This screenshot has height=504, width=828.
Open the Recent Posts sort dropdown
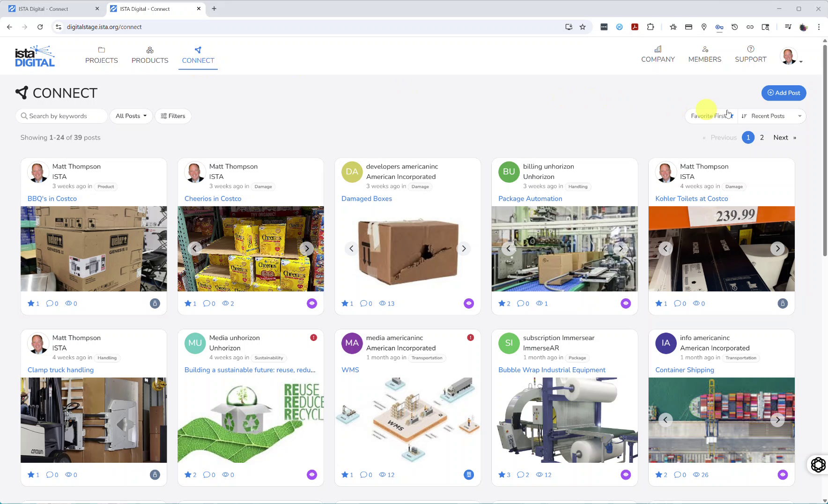[772, 116]
